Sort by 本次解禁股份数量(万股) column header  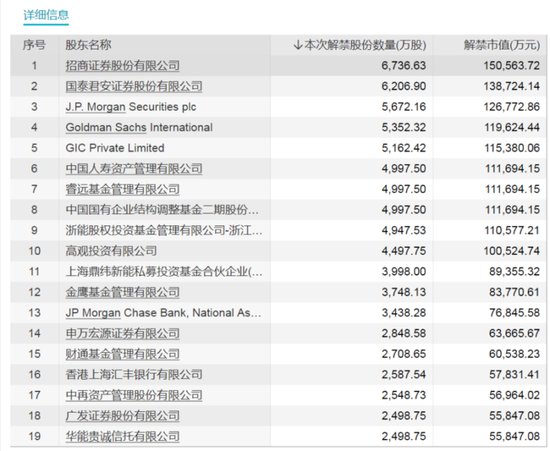[360, 45]
